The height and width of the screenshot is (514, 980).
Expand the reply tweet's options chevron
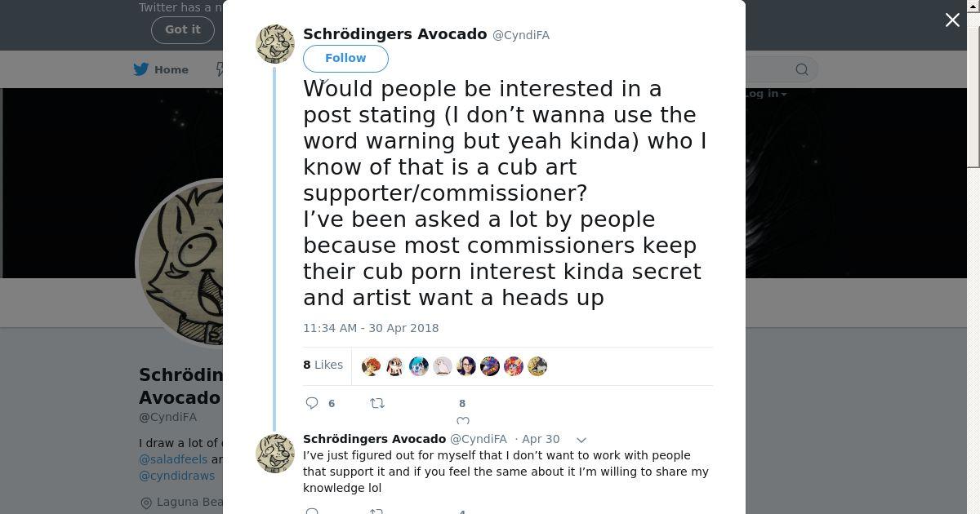(x=581, y=440)
